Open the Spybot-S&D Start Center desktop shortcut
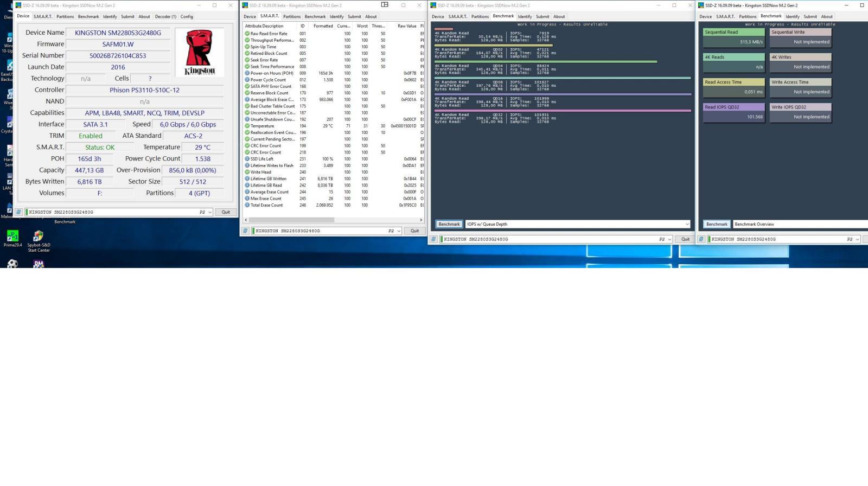Viewport: 868px width, 486px height. pos(39,241)
